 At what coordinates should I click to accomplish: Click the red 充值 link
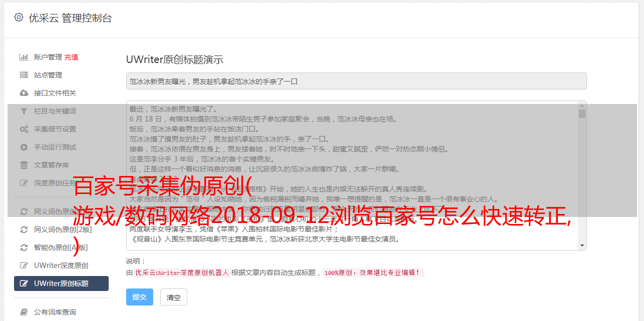71,57
